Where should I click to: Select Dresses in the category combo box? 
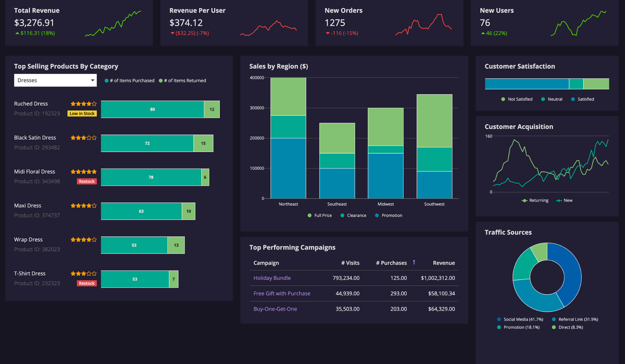click(x=55, y=80)
